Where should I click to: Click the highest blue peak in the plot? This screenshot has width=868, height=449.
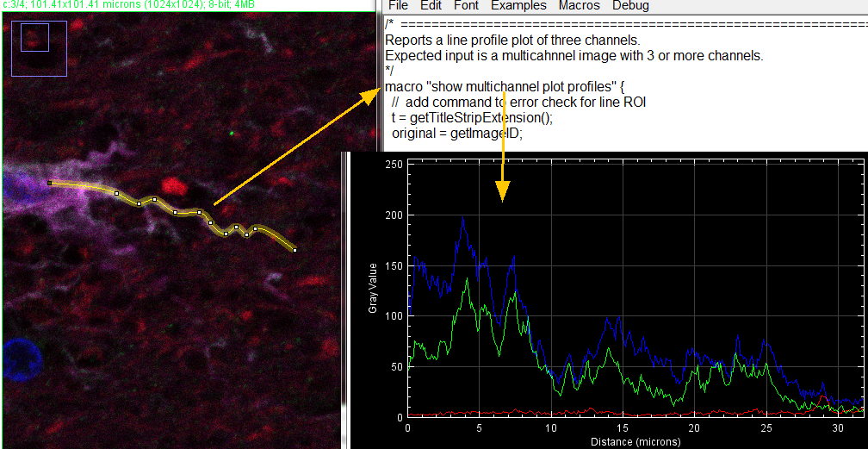click(x=463, y=221)
